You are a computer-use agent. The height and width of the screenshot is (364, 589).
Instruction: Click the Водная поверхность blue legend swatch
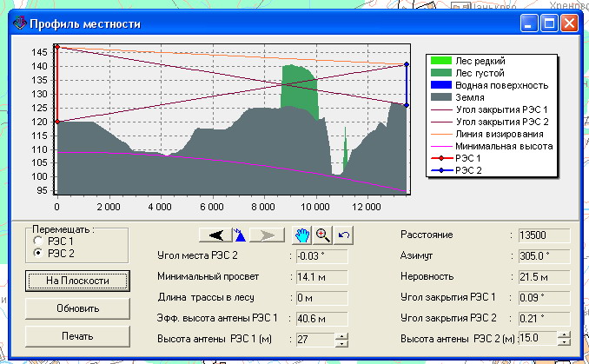pyautogui.click(x=441, y=85)
